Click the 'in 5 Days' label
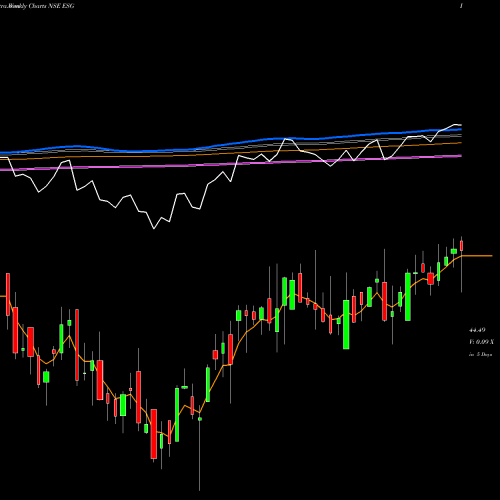The width and height of the screenshot is (500, 500). pos(480,355)
